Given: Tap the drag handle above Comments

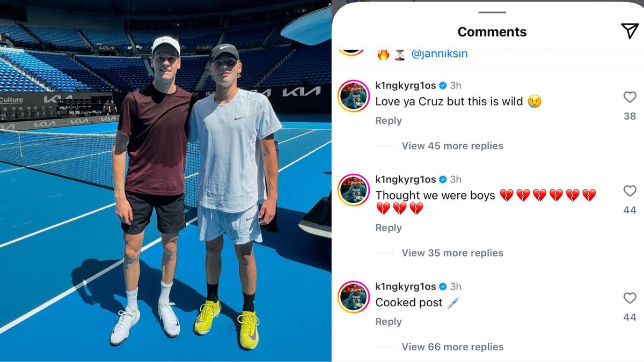Looking at the screenshot, I should click(492, 12).
